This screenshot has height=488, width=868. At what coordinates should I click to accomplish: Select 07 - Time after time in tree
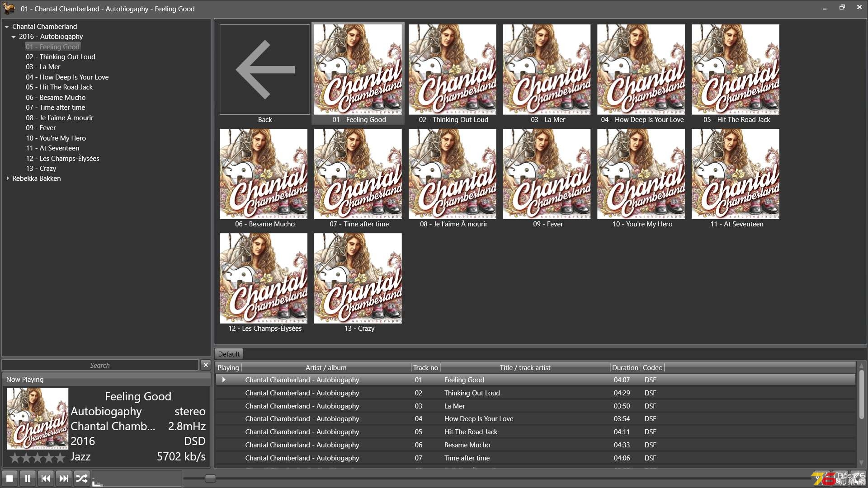click(56, 108)
